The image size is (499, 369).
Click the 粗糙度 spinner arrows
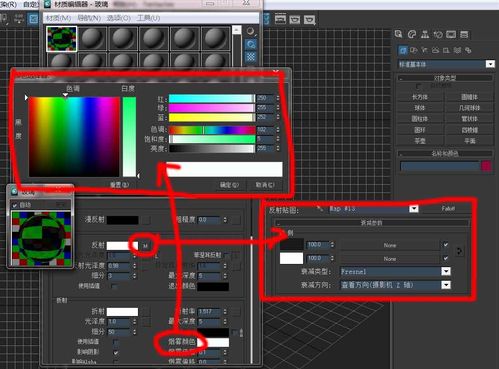[x=225, y=220]
